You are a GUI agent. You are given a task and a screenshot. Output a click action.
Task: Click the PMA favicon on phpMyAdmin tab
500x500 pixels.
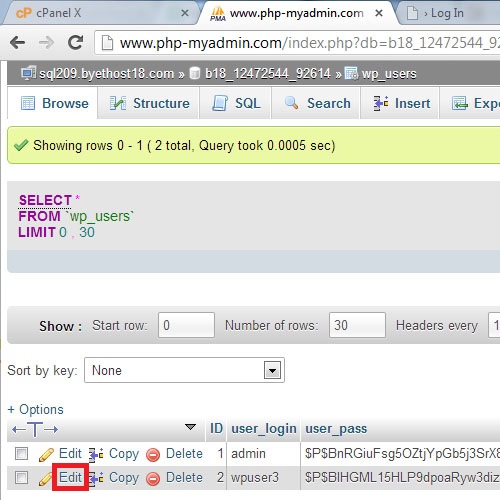[x=218, y=14]
